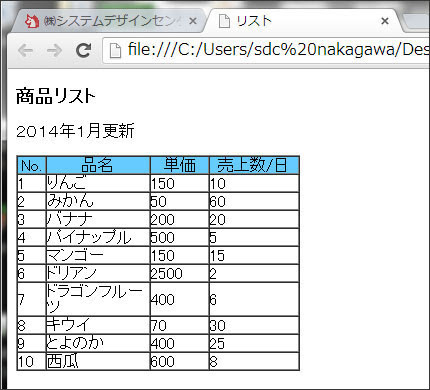The width and height of the screenshot is (430, 390).
Task: Click the browser Back arrow
Action: 26,50
